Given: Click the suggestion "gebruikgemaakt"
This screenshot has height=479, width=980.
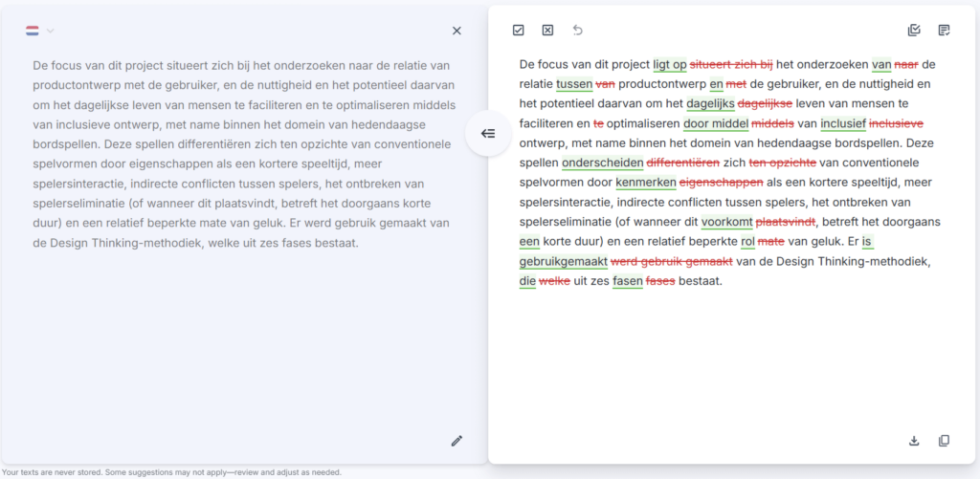Looking at the screenshot, I should tap(563, 262).
